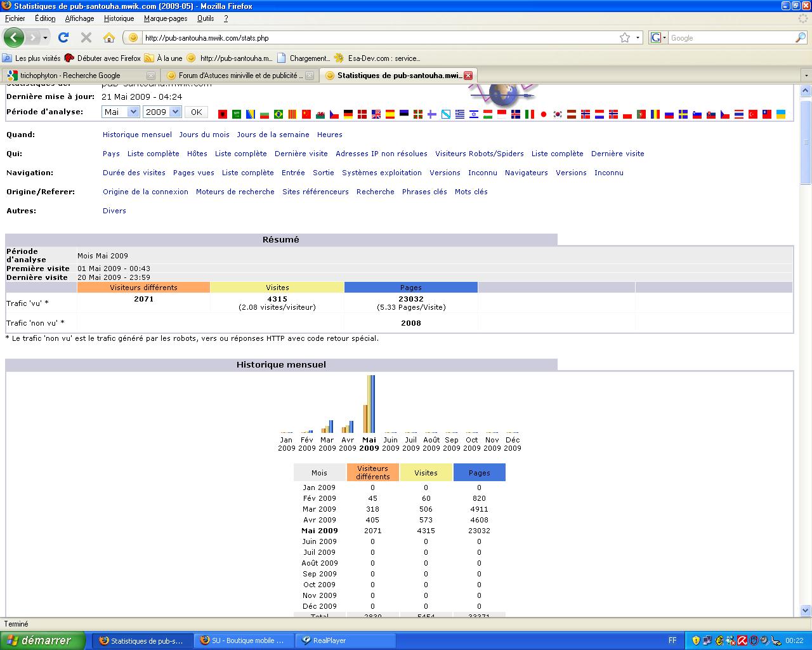Switch statistics language with the Albanian flag
The height and width of the screenshot is (650, 812).
(223, 114)
